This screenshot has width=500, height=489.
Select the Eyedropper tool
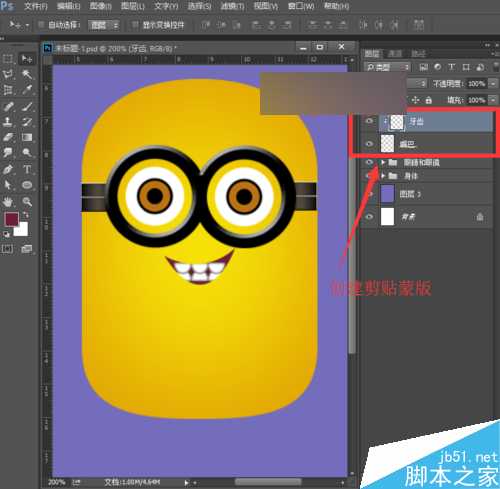click(x=27, y=90)
